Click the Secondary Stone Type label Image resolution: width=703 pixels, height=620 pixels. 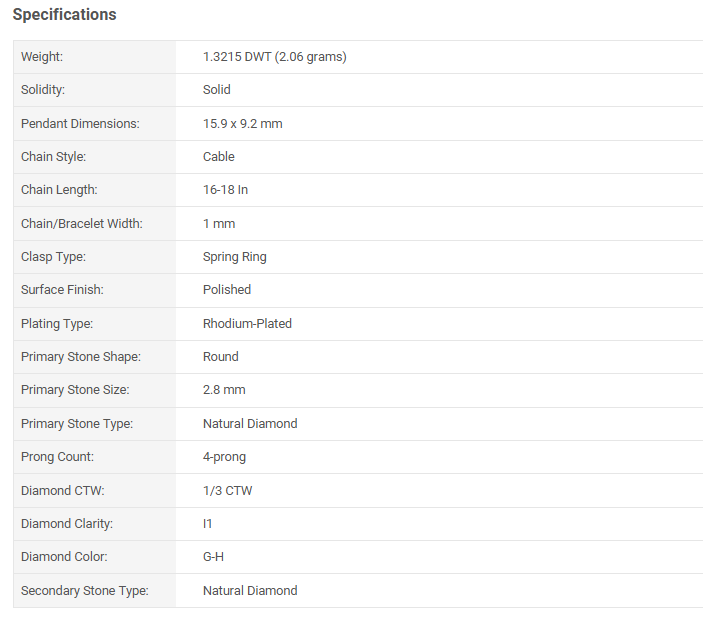[x=85, y=591]
